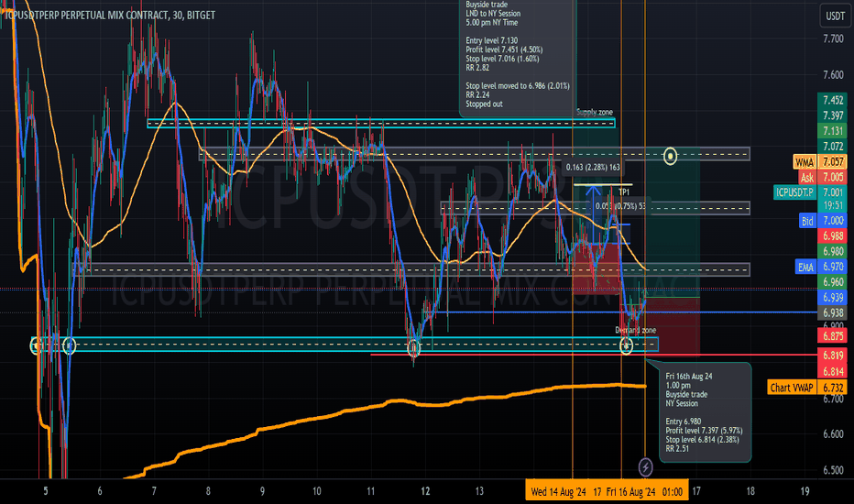This screenshot has width=854, height=504.
Task: Click the 7.600 price axis label
Action: (833, 74)
